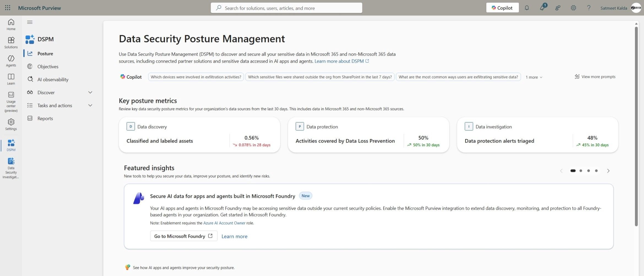Image resolution: width=644 pixels, height=276 pixels.
Task: Click Microsoft Purview title
Action: click(x=39, y=8)
